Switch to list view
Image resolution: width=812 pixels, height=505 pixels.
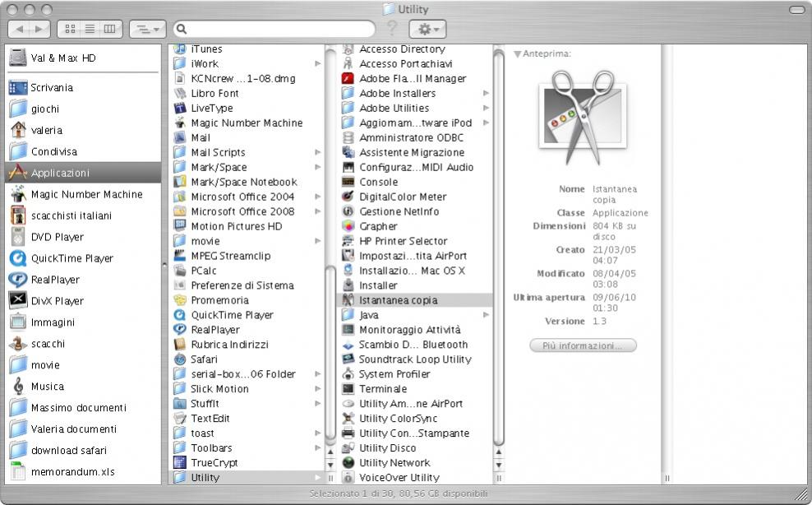(x=90, y=29)
